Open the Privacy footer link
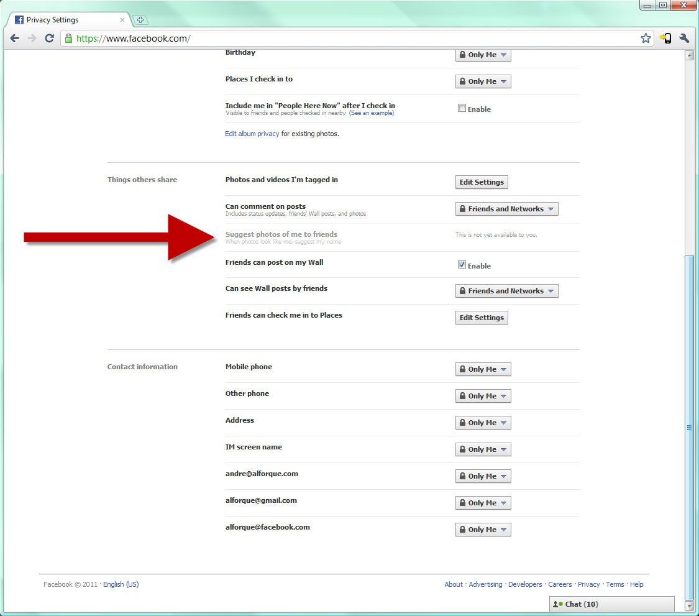The width and height of the screenshot is (699, 616). 588,584
